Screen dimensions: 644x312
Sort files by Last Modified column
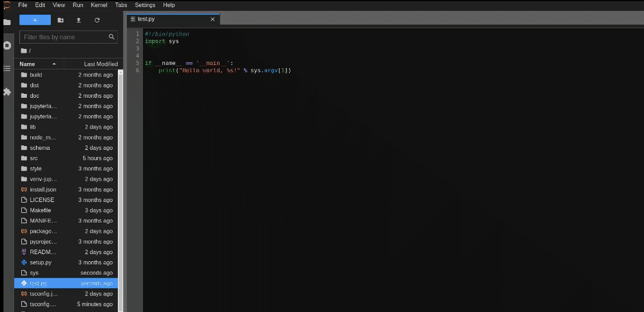click(91, 64)
